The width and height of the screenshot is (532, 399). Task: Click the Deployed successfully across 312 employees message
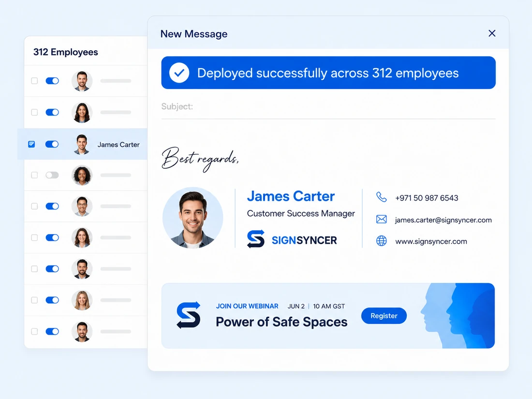328,73
